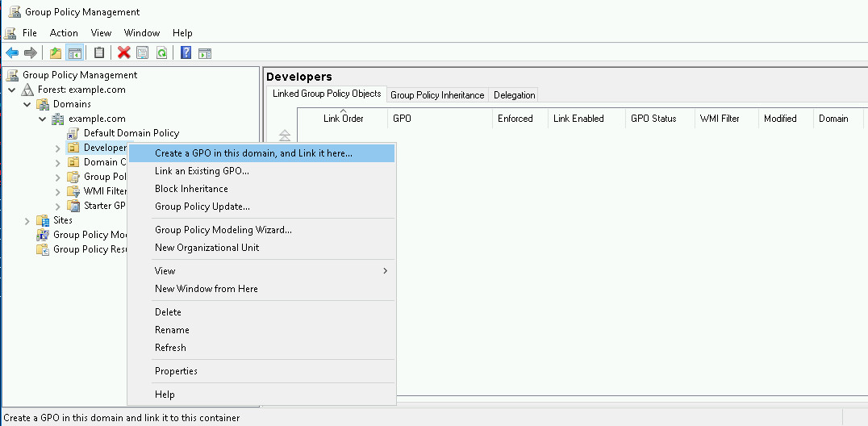This screenshot has width=868, height=426.
Task: Click the example.com domain icon
Action: pyautogui.click(x=57, y=119)
